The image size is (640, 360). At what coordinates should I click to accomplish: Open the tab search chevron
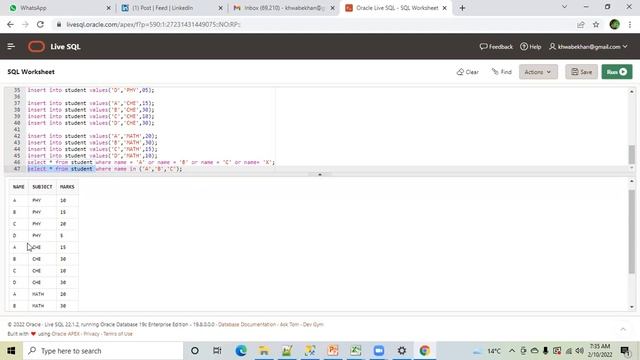pyautogui.click(x=564, y=7)
